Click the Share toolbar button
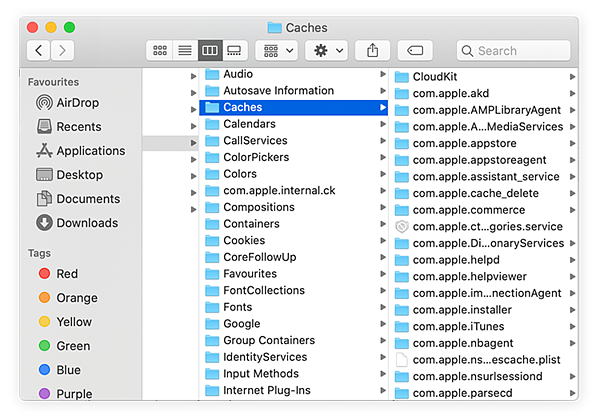The width and height of the screenshot is (600, 420). (x=372, y=50)
